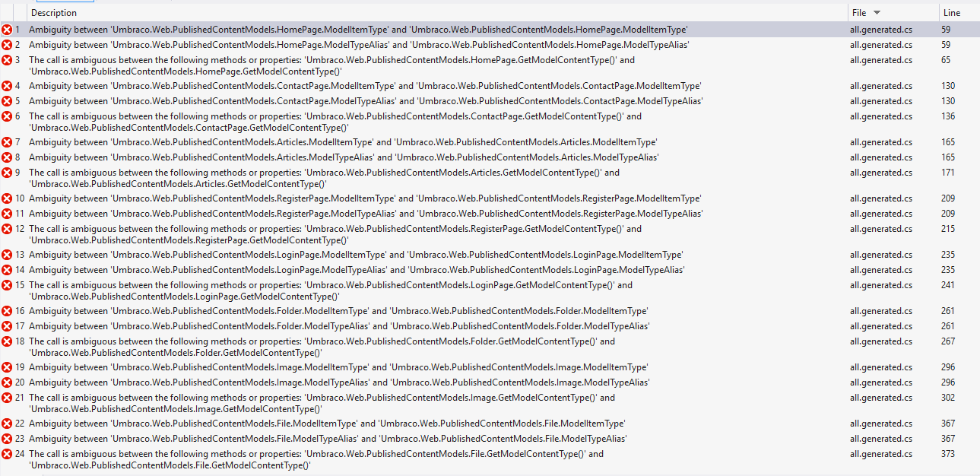Select ContactPage.ModelTypeAlias ambiguity error description
This screenshot has height=476, width=980.
pyautogui.click(x=366, y=101)
